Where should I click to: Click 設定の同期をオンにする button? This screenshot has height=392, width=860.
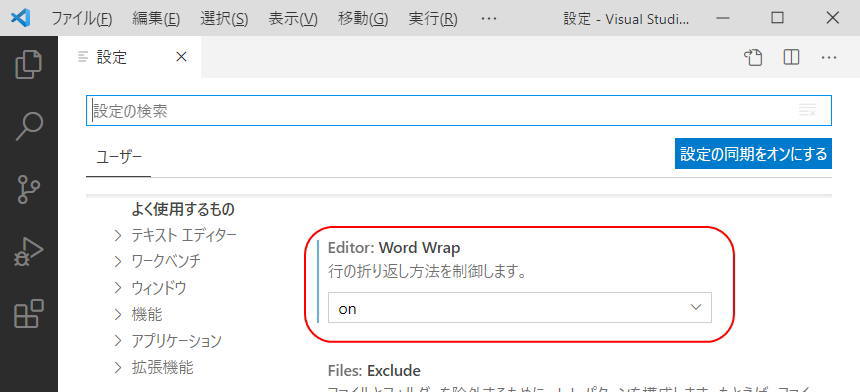(753, 154)
